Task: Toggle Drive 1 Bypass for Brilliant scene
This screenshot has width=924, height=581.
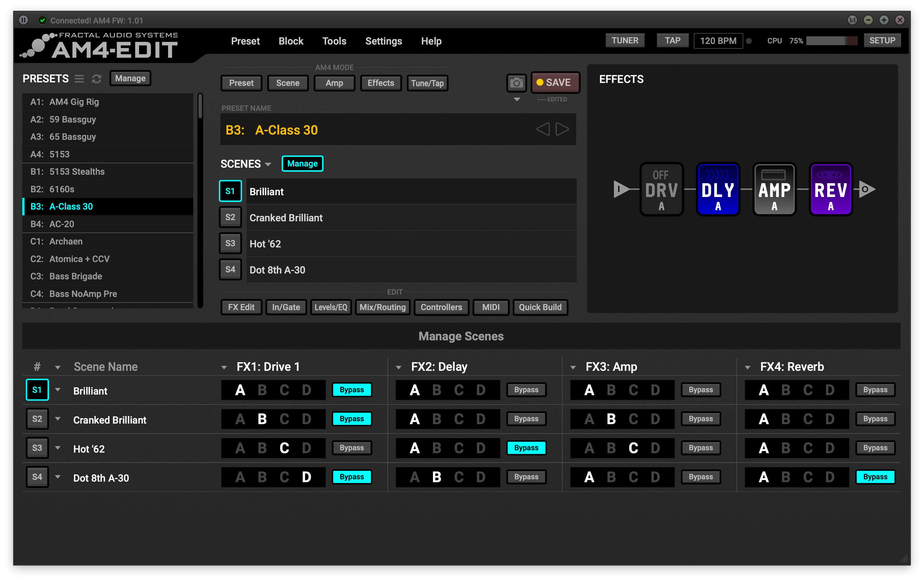Action: (x=351, y=390)
